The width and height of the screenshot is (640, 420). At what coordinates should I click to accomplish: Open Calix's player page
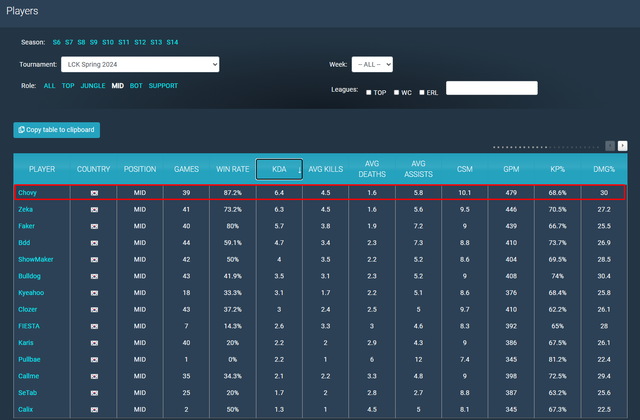(x=25, y=409)
